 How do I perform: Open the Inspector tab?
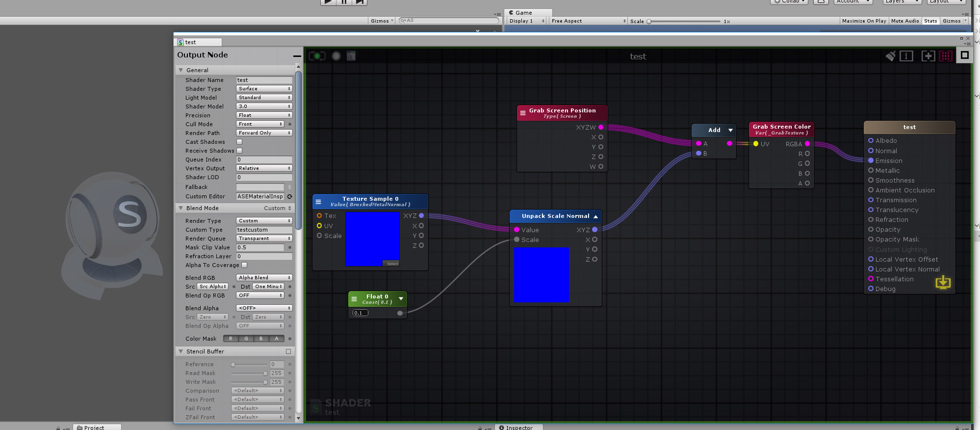[x=519, y=427]
